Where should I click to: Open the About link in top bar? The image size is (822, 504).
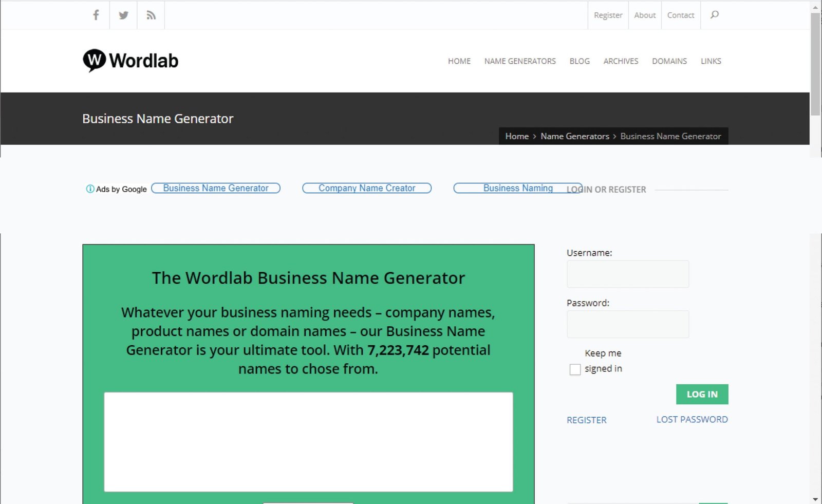coord(645,15)
